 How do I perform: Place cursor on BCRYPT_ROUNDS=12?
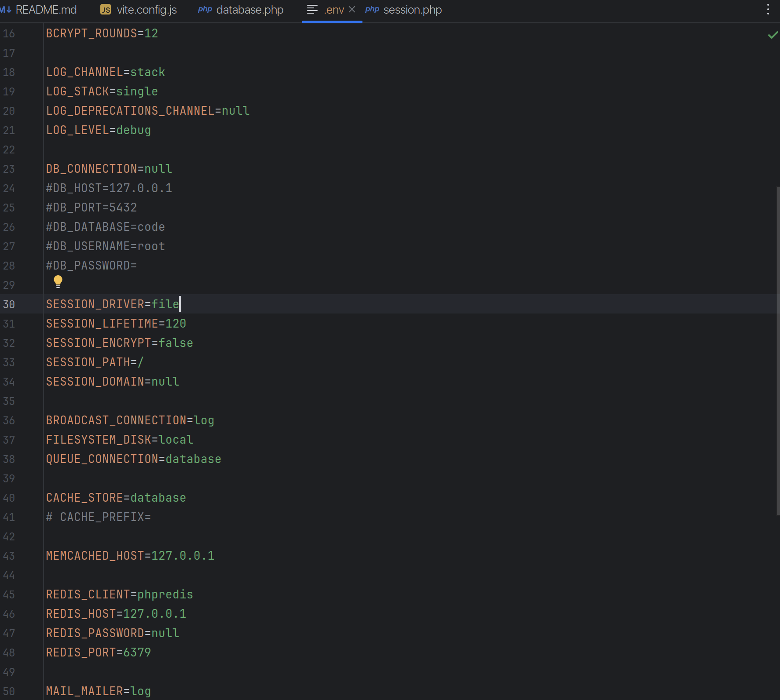(102, 33)
